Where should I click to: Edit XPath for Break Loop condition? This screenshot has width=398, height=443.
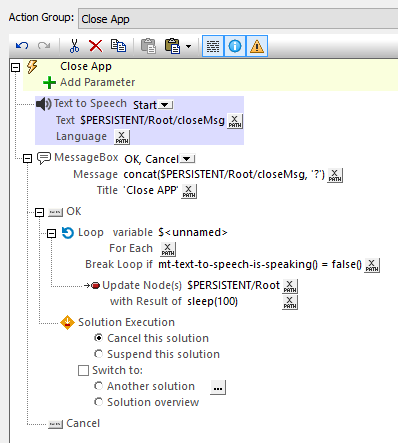[372, 265]
